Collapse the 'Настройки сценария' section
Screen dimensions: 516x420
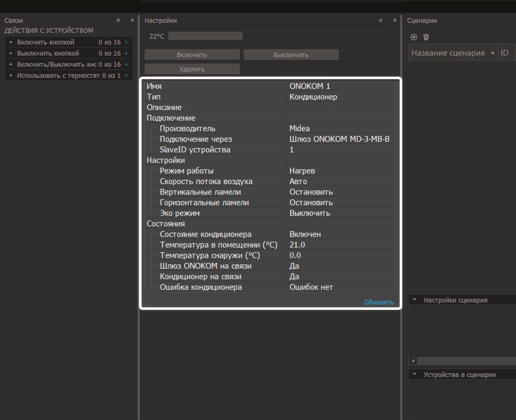click(415, 300)
